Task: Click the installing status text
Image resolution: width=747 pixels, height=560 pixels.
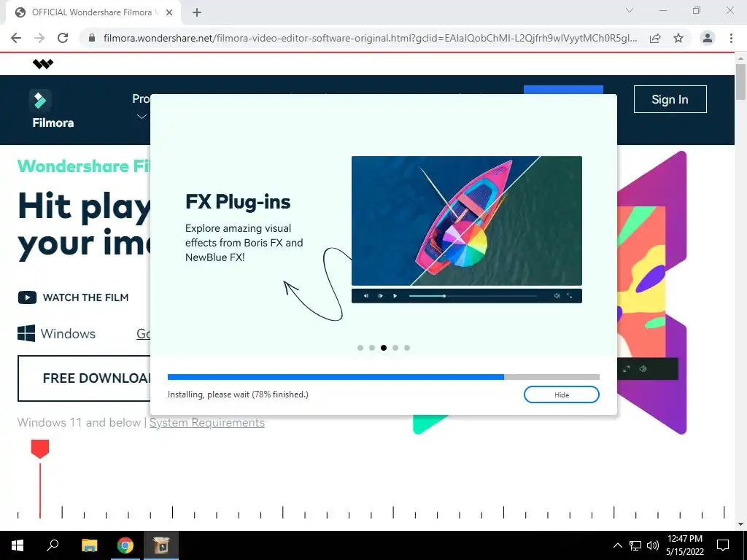Action: pyautogui.click(x=238, y=394)
